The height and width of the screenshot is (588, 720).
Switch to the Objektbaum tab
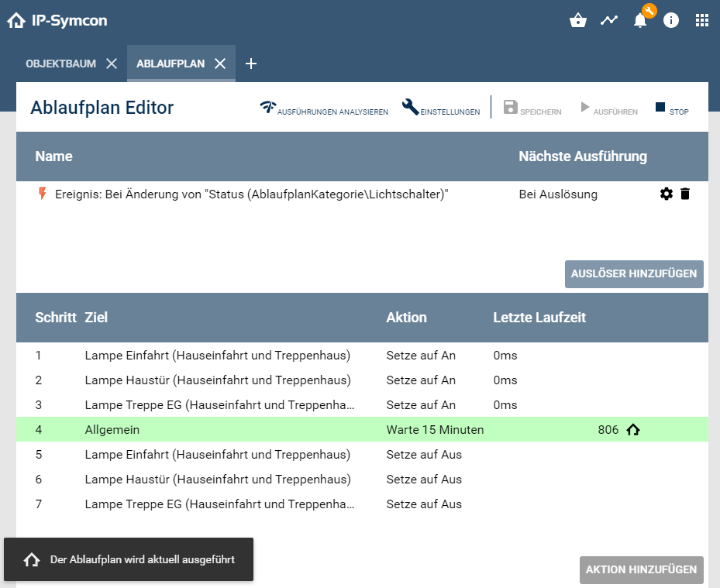pyautogui.click(x=60, y=64)
